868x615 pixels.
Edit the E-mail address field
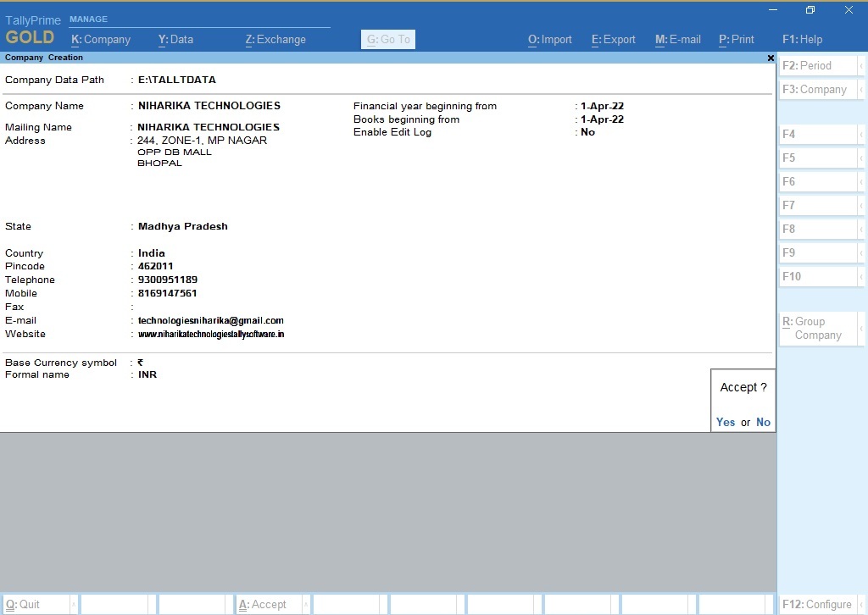(x=211, y=320)
